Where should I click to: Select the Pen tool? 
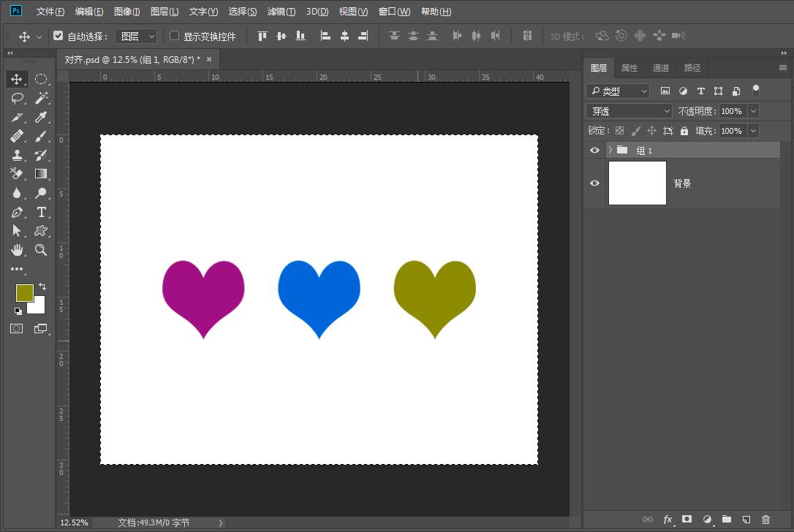point(17,212)
